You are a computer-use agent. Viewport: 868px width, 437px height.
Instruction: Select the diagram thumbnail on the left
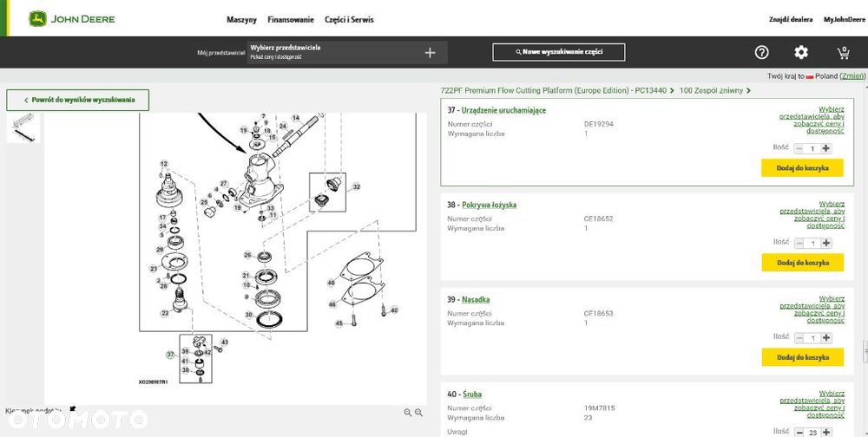coord(23,127)
